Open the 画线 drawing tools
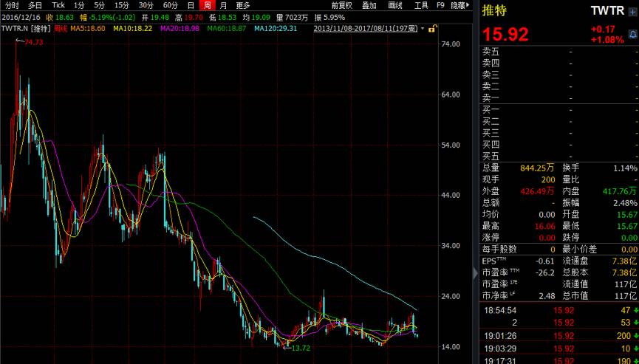The height and width of the screenshot is (364, 639). [x=395, y=5]
